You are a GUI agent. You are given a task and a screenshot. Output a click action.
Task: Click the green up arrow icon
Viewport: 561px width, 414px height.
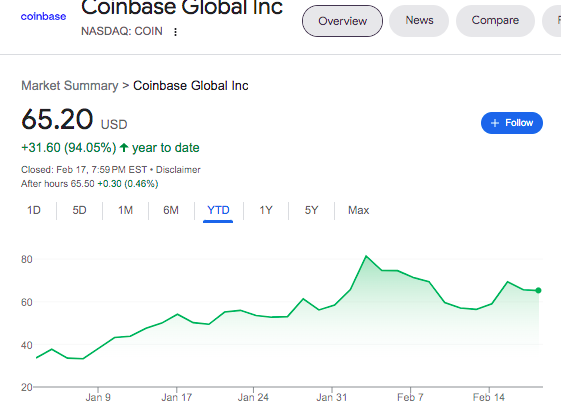[124, 147]
